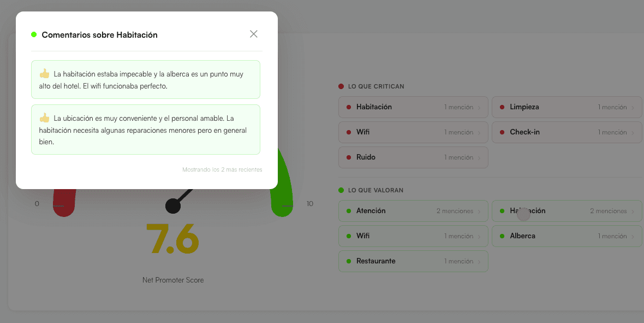Expand chevron on criticized Limpieza chip
This screenshot has height=323, width=644.
tap(633, 107)
